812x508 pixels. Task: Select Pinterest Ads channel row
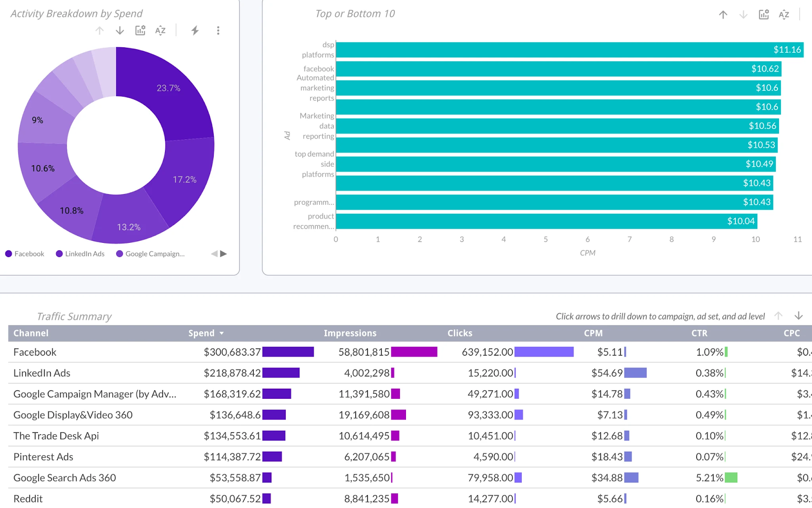(x=43, y=457)
